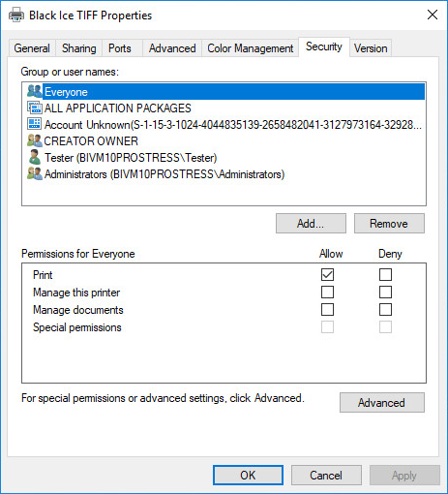Open the Color Management tab
This screenshot has height=494, width=448.
[251, 48]
